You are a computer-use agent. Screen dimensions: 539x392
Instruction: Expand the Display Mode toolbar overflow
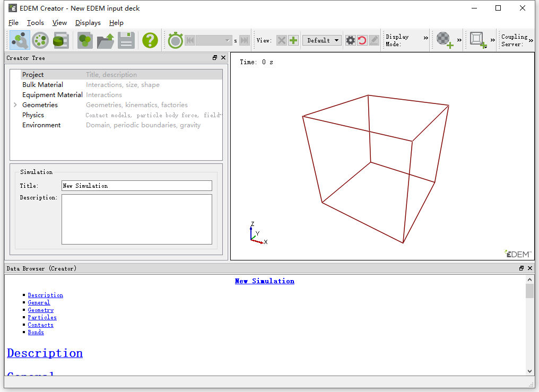click(x=426, y=38)
